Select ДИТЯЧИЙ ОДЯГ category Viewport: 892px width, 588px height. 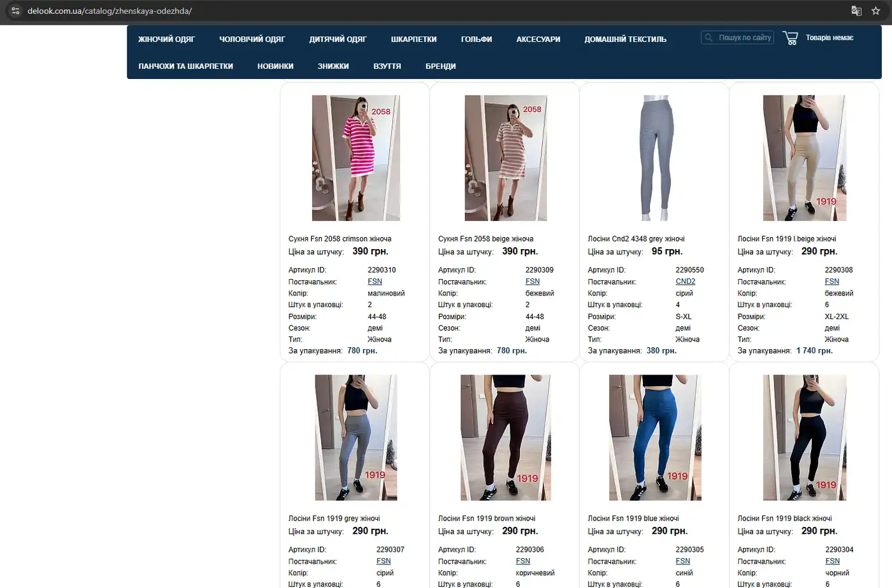click(x=338, y=39)
